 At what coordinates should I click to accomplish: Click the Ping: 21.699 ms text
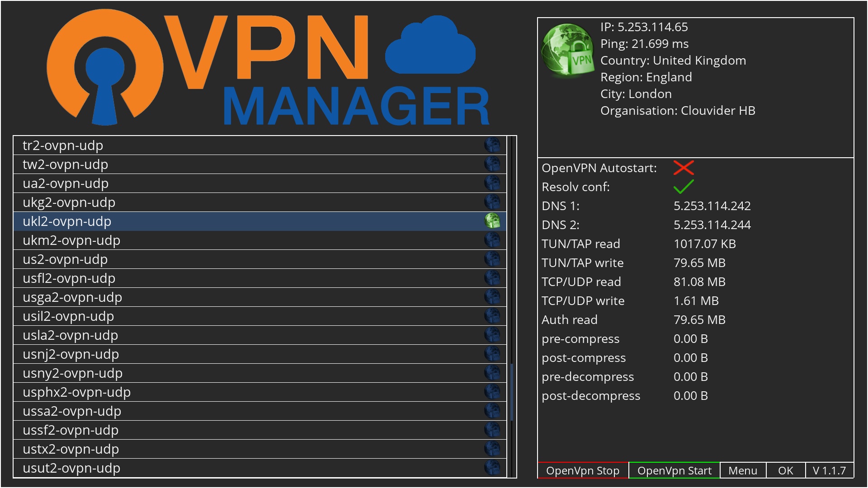click(645, 44)
